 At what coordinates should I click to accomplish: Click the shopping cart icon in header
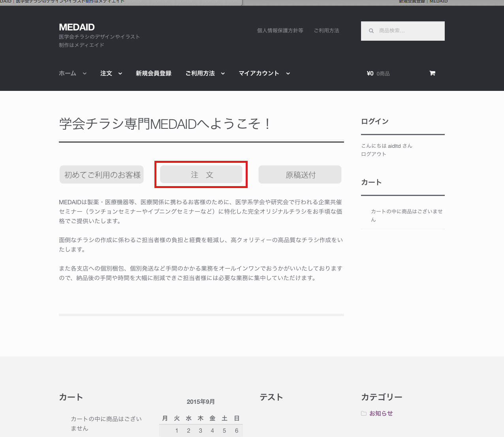click(432, 73)
